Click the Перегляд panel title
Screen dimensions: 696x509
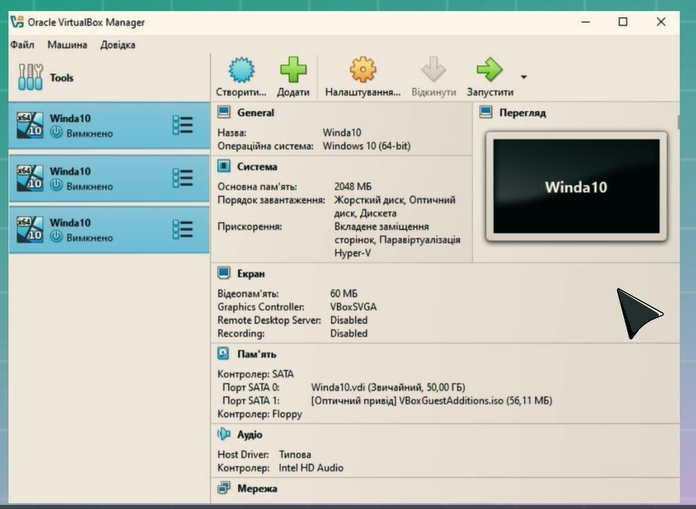pos(522,113)
